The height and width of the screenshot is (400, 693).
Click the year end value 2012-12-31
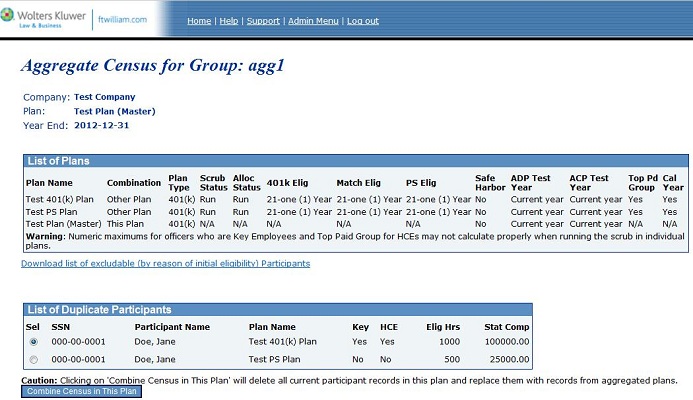102,125
